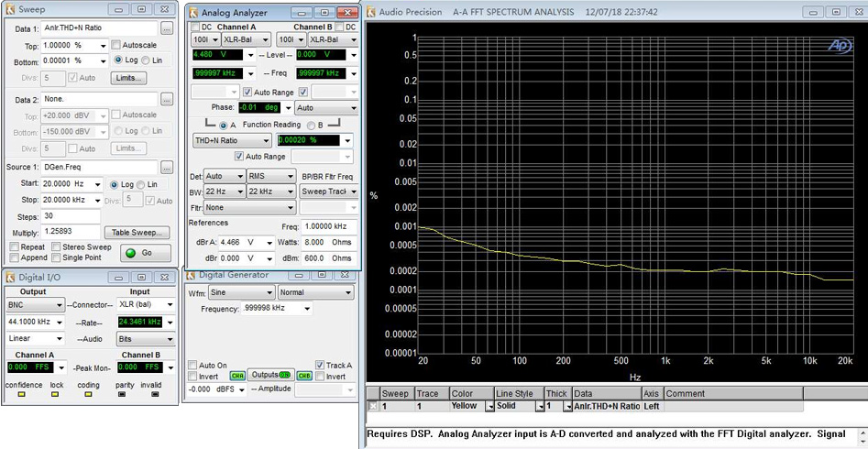The image size is (868, 449).
Task: Click the Sweep window title icon
Action: coord(10,9)
